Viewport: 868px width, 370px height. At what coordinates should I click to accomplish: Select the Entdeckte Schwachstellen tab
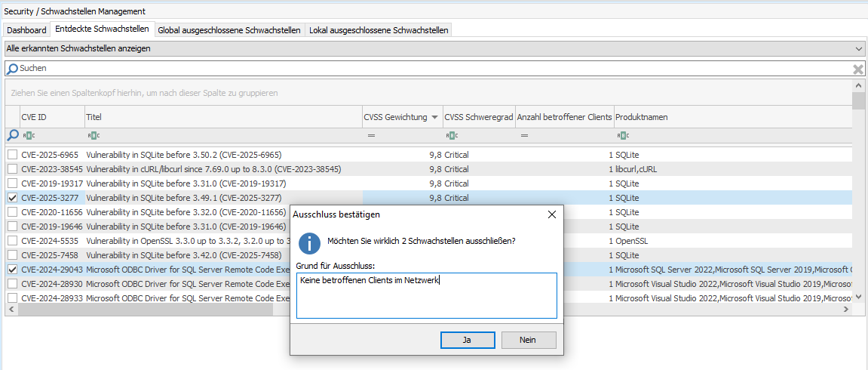point(102,29)
